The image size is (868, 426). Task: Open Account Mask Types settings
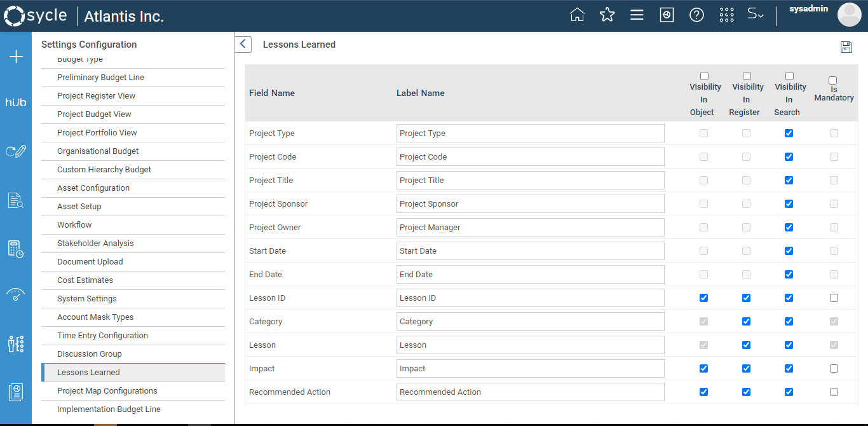133,317
